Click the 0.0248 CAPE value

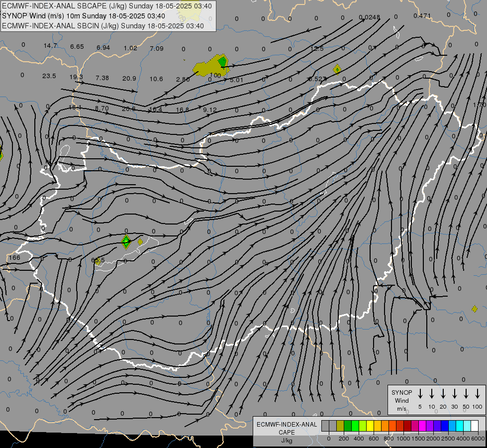click(369, 17)
